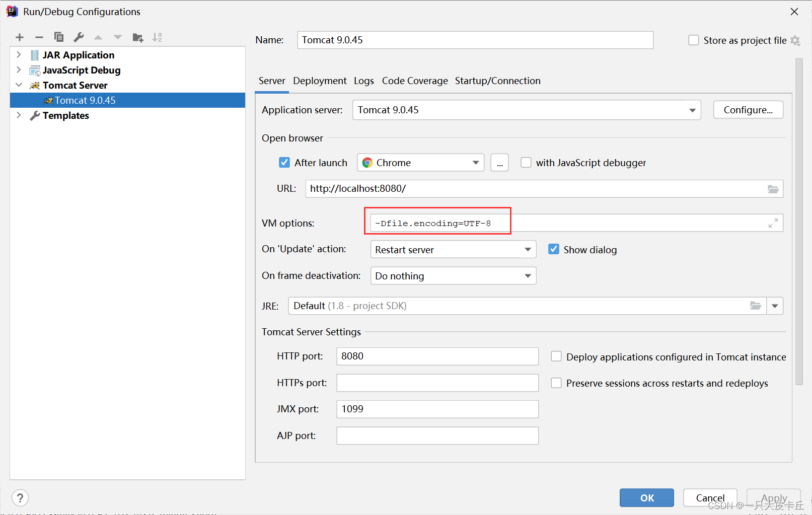The height and width of the screenshot is (515, 812).
Task: Confirm with the OK button
Action: (x=647, y=498)
